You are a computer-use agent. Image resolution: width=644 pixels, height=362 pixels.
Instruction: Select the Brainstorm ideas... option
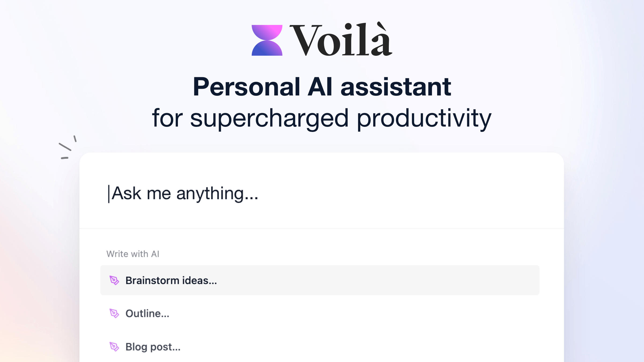pyautogui.click(x=171, y=280)
